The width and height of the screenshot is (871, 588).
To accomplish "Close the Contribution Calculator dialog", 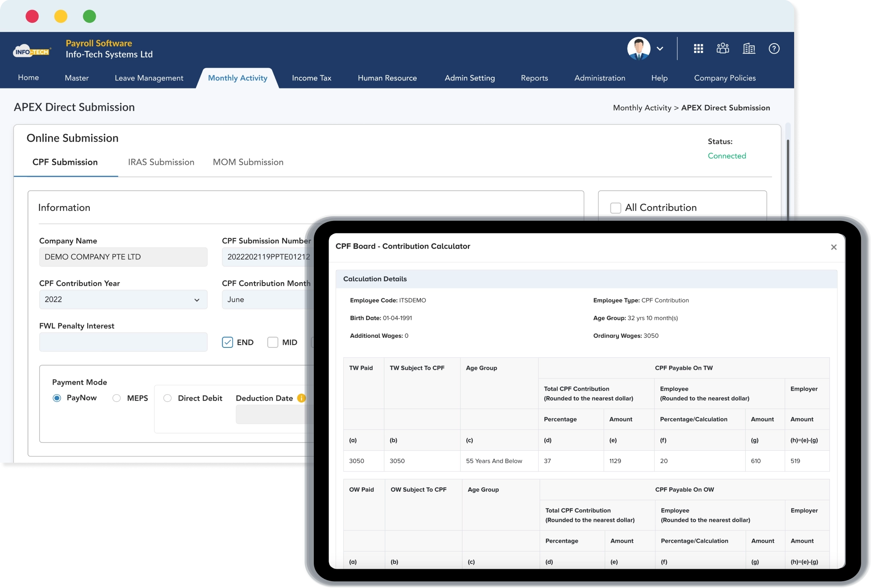I will click(833, 247).
